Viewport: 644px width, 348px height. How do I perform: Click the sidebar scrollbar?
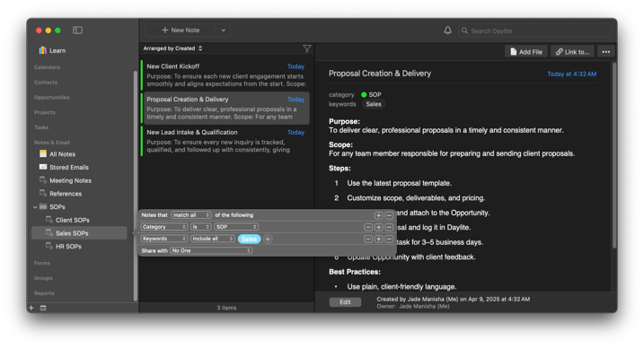(135, 187)
